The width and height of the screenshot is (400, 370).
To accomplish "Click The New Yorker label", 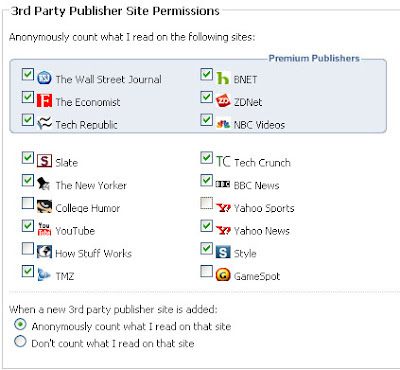I will pyautogui.click(x=91, y=185).
